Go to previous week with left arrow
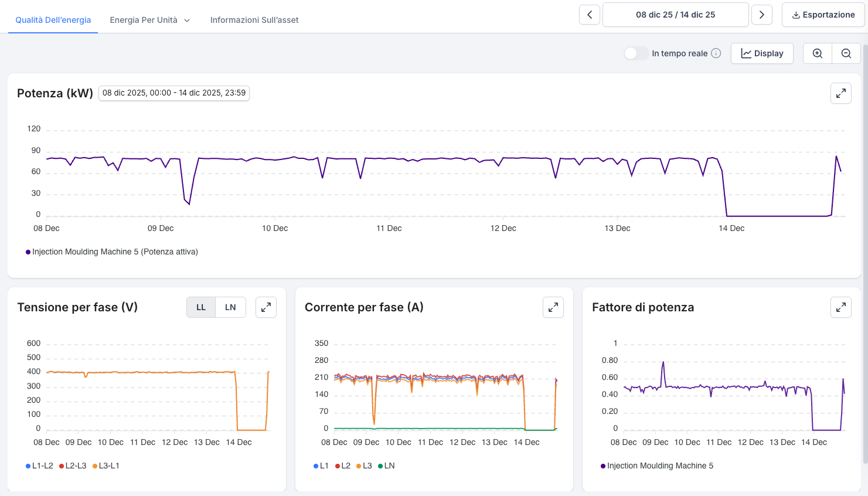 pos(590,15)
